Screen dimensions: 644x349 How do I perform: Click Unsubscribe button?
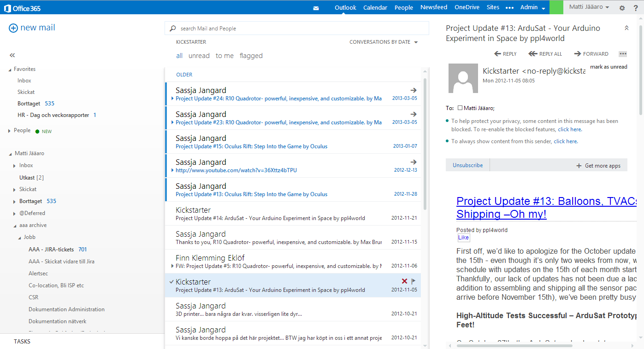point(468,165)
